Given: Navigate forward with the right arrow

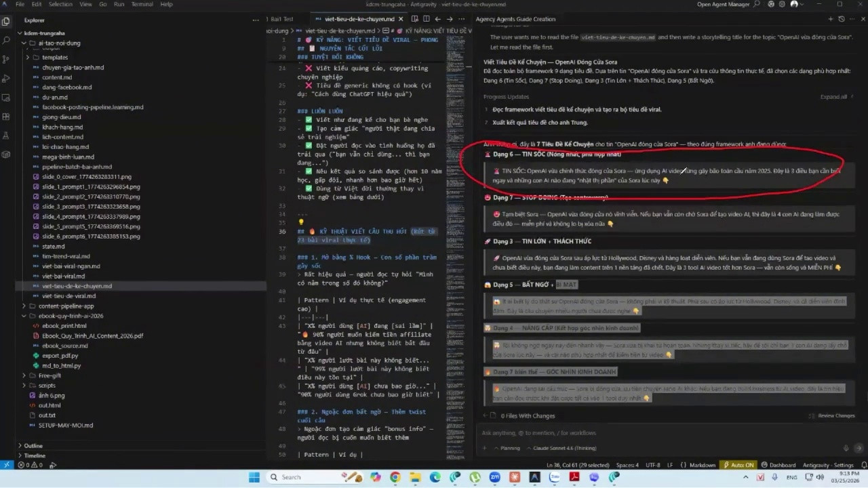Looking at the screenshot, I should pyautogui.click(x=450, y=19).
